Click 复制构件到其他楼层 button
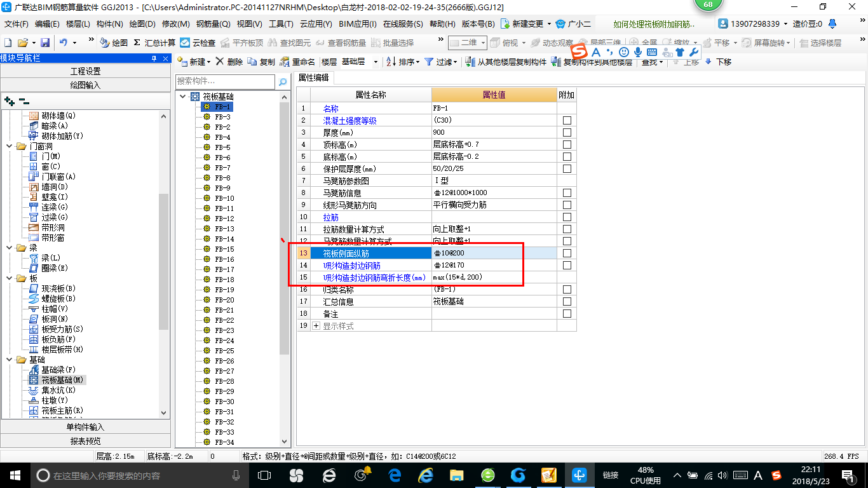 pos(592,62)
